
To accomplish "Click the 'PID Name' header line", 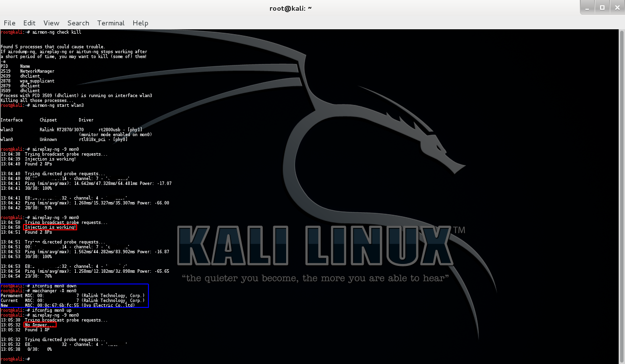I will [x=16, y=66].
